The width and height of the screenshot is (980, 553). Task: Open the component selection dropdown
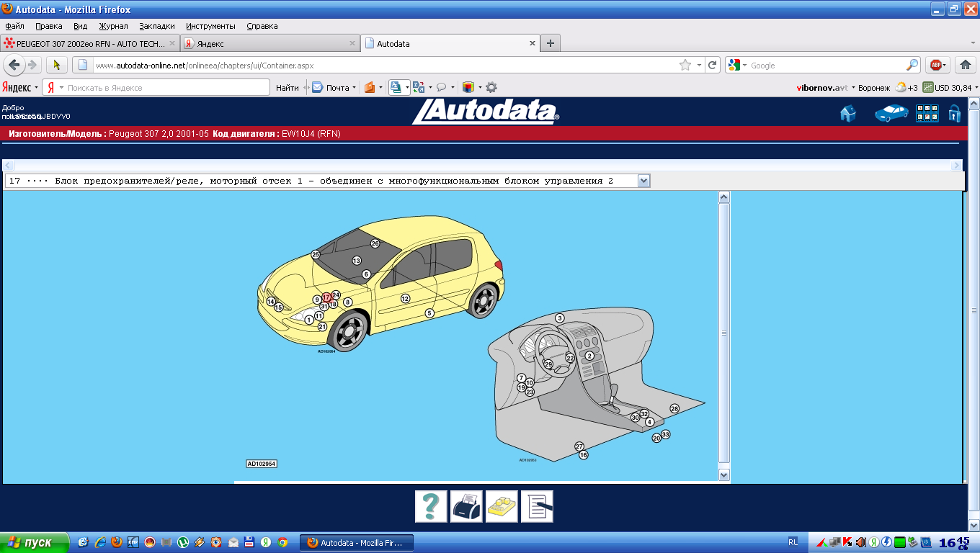[644, 181]
